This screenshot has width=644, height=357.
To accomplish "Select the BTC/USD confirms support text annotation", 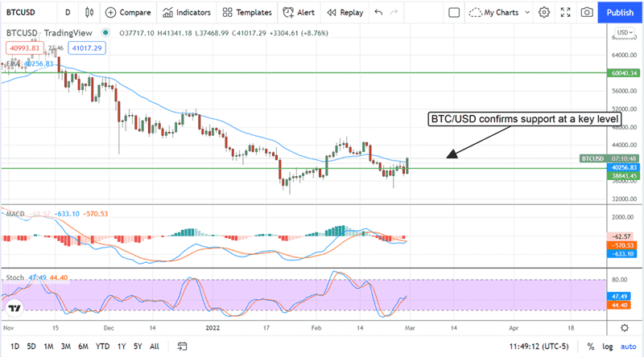I will (x=525, y=119).
